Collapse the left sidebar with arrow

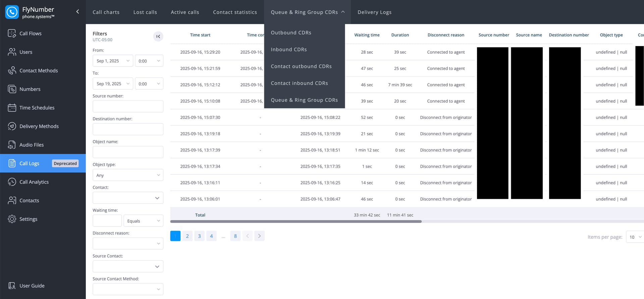click(x=77, y=12)
